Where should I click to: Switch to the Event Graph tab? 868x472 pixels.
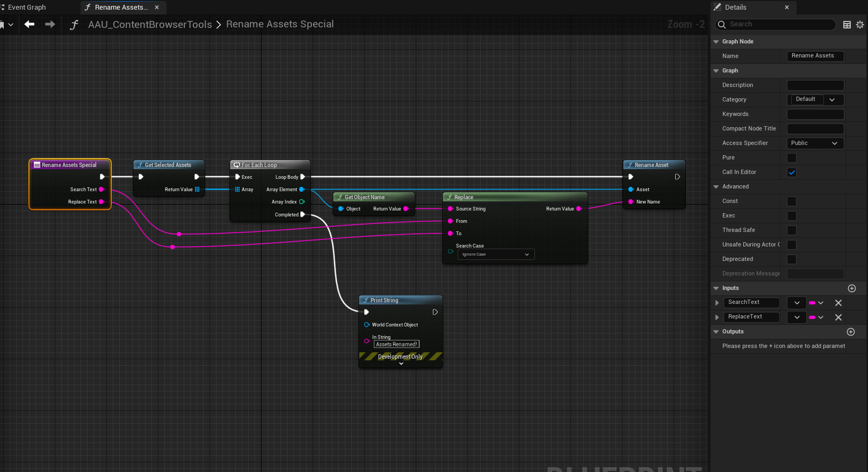pos(27,8)
